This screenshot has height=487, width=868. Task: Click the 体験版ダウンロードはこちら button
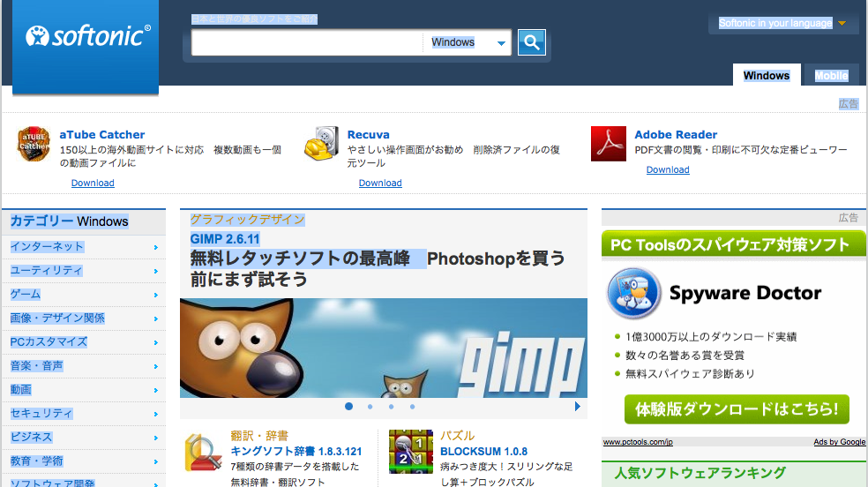737,409
